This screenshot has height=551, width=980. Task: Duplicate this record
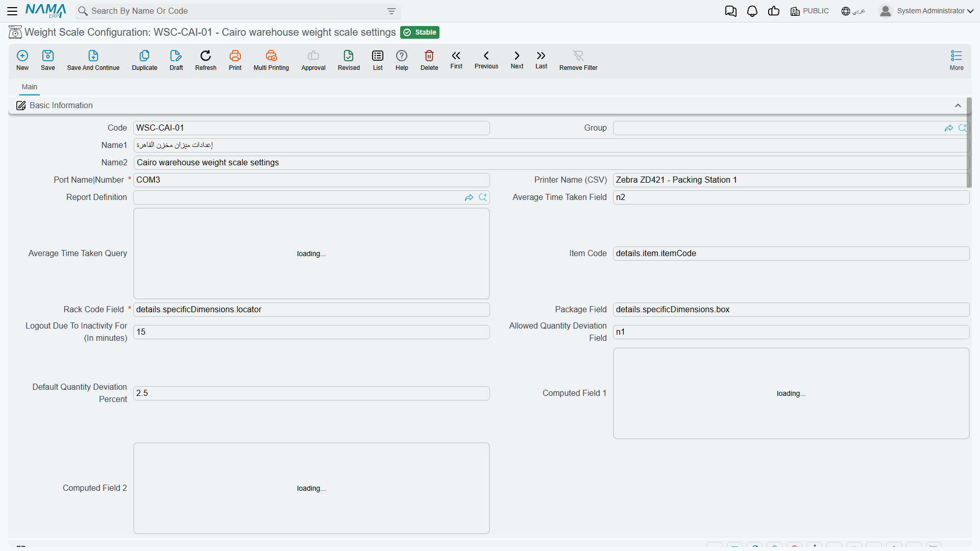coord(144,60)
